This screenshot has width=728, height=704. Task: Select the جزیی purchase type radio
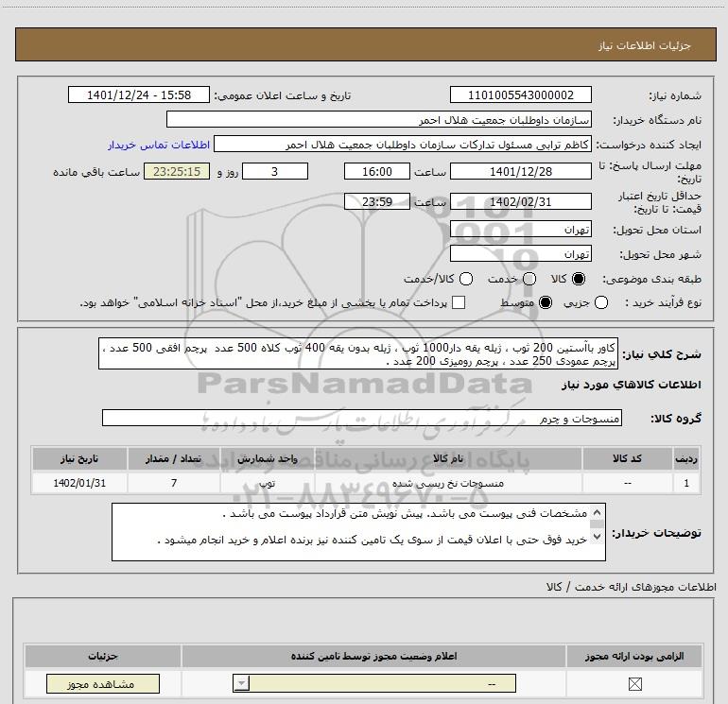click(601, 302)
